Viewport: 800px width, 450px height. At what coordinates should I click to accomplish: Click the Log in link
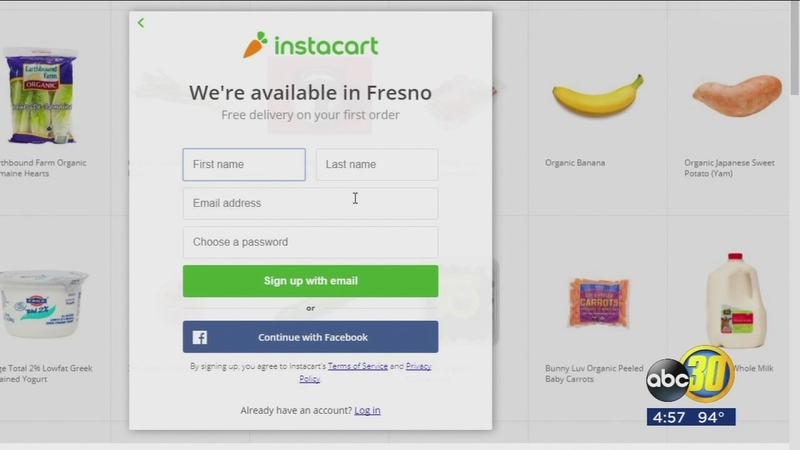(x=367, y=410)
